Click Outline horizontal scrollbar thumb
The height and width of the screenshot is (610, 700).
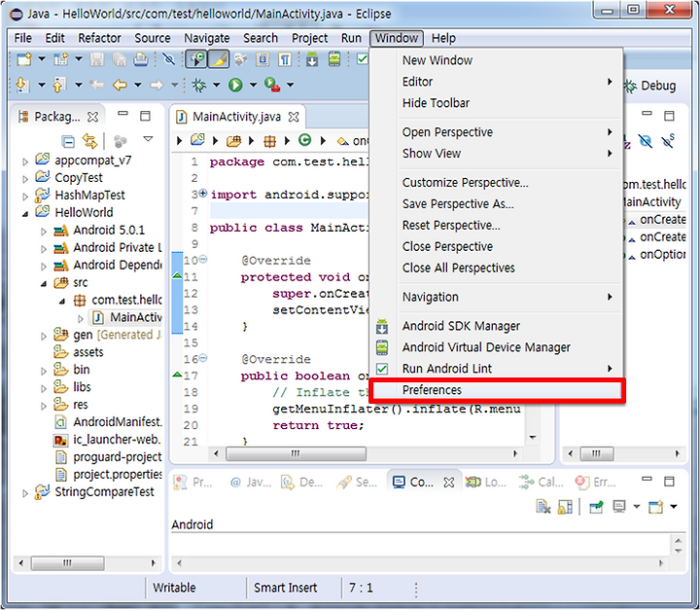[x=596, y=453]
